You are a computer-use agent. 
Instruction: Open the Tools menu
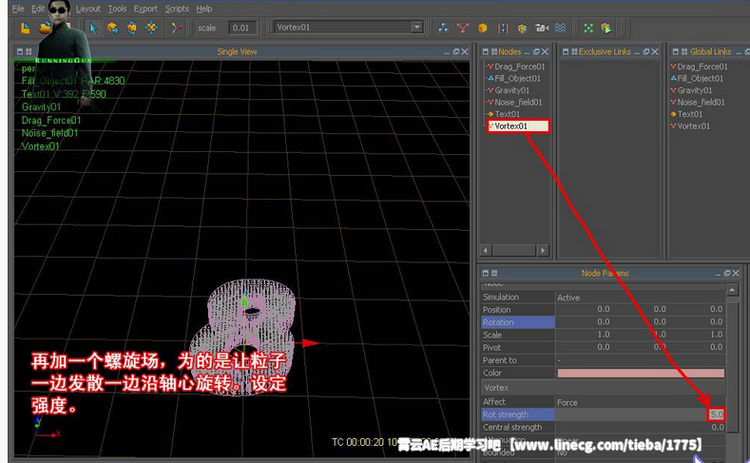[117, 9]
